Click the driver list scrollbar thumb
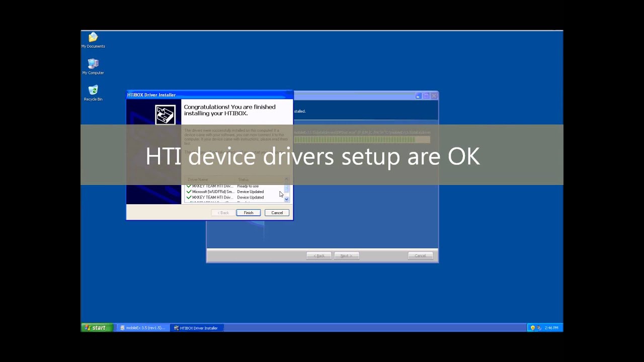The width and height of the screenshot is (644, 362). click(x=286, y=189)
